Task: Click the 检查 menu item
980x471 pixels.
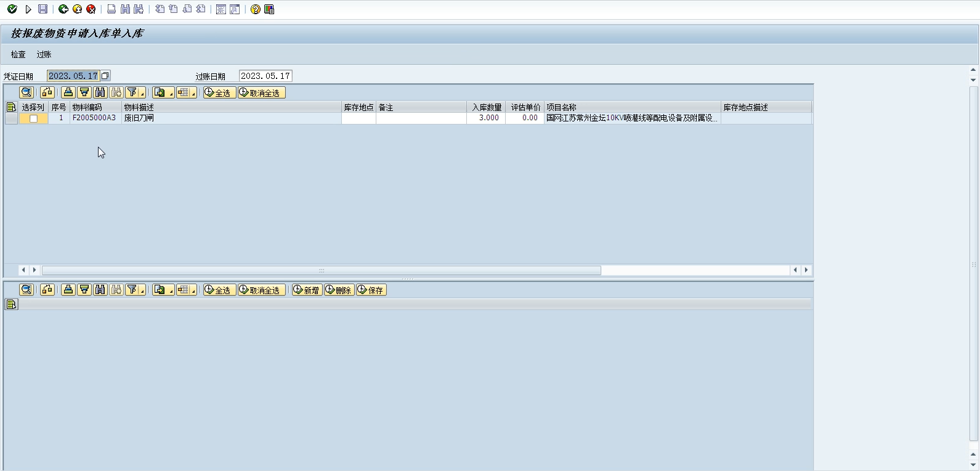Action: point(18,54)
